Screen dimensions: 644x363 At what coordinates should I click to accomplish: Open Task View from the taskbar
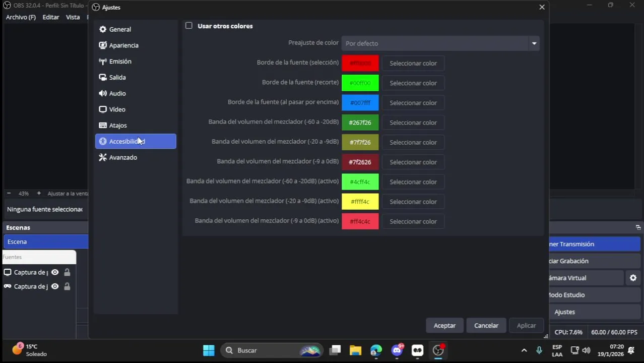click(x=335, y=350)
